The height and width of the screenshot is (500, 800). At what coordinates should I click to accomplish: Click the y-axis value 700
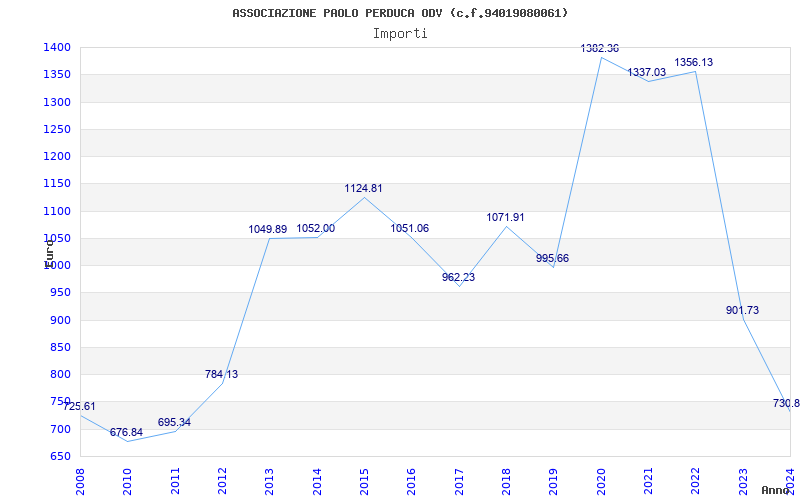60,429
